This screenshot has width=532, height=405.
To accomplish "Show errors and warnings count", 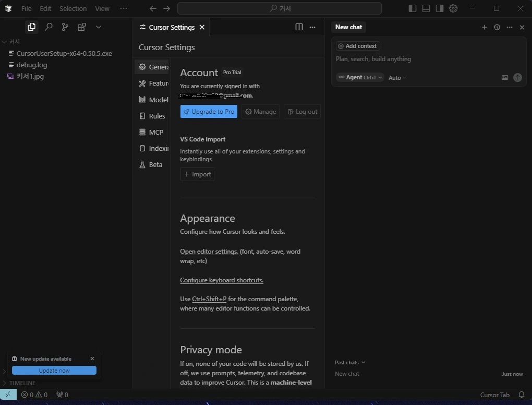I will [34, 395].
